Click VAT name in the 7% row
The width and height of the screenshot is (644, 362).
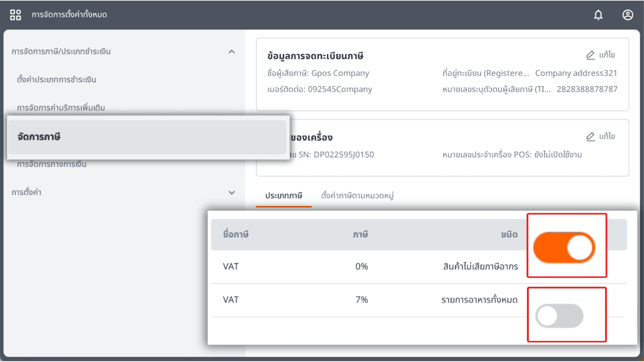click(x=231, y=300)
